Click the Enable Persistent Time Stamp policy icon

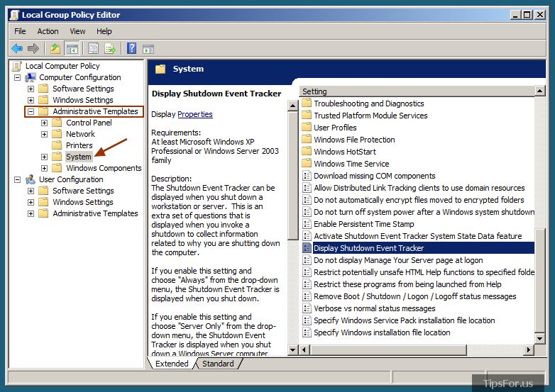307,224
